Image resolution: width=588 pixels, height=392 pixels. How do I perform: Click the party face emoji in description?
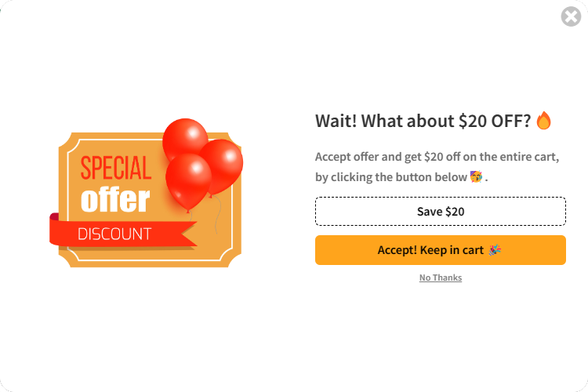click(476, 176)
